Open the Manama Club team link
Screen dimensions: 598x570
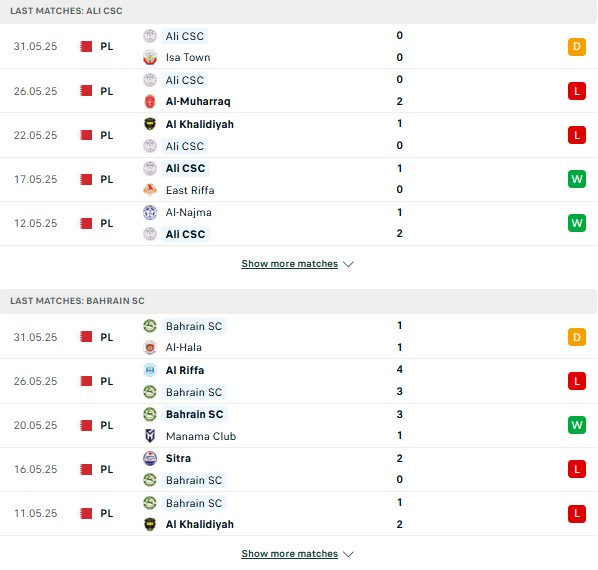click(x=201, y=436)
